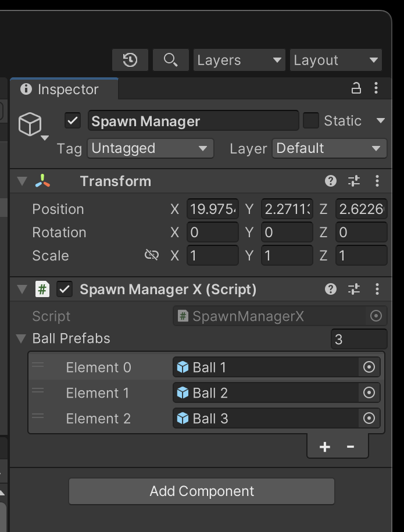Image resolution: width=404 pixels, height=532 pixels.
Task: Add a new element with the plus button
Action: point(324,447)
